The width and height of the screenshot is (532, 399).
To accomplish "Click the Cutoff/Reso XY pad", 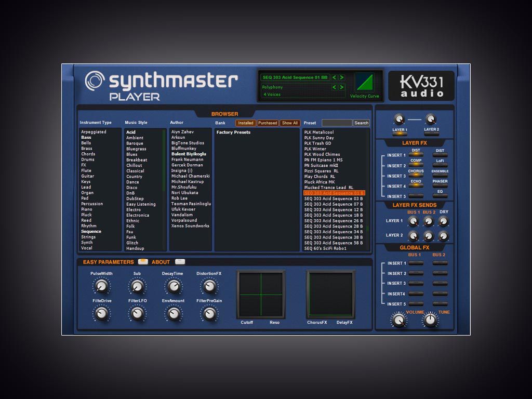I will [x=261, y=295].
